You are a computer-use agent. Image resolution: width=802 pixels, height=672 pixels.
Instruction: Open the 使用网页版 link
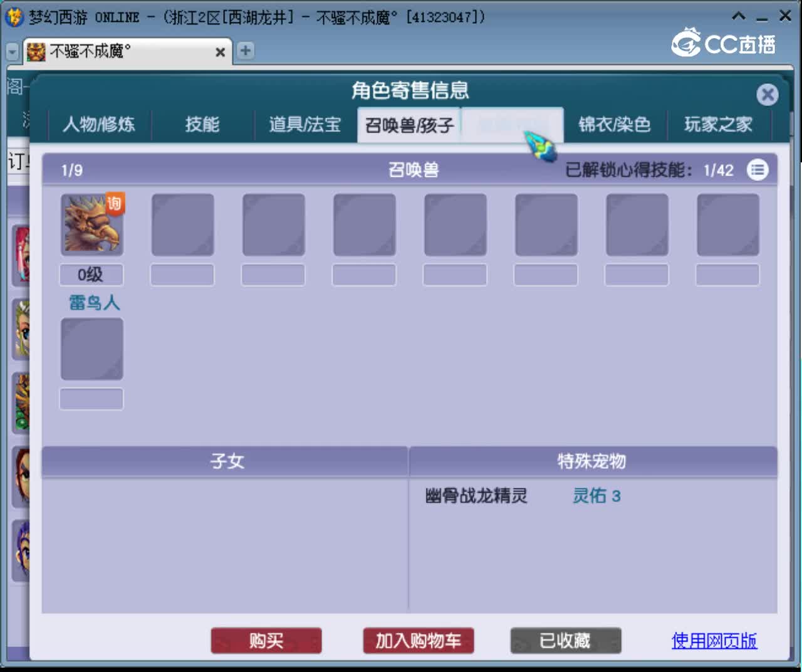714,641
